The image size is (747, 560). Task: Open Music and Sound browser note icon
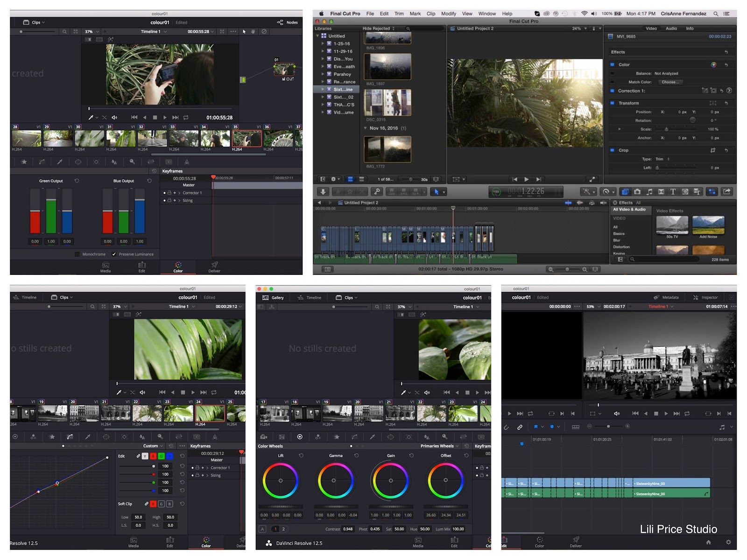pyautogui.click(x=649, y=192)
